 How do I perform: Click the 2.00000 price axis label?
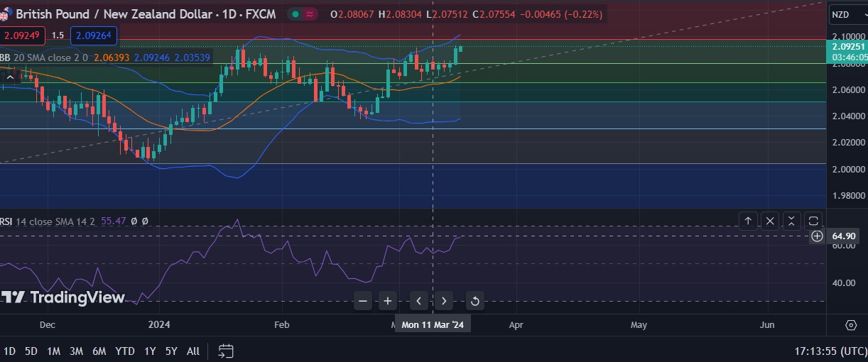pyautogui.click(x=847, y=169)
